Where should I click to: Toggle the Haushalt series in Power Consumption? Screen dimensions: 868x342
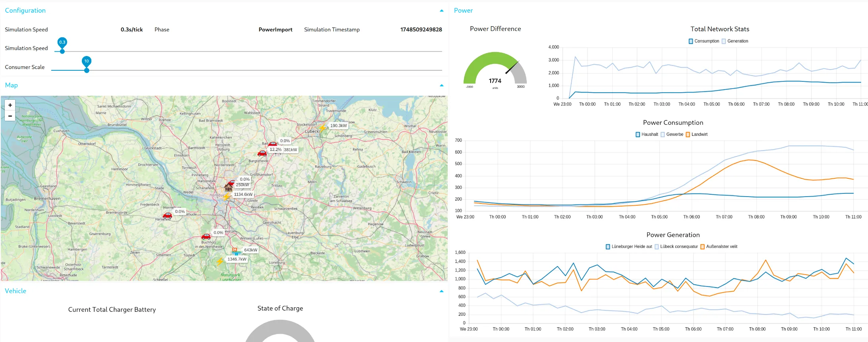(647, 135)
